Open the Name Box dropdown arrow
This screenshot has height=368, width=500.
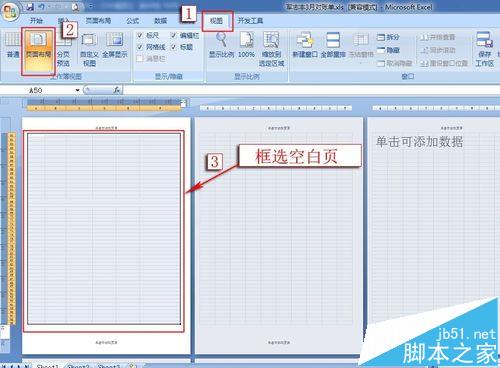(x=77, y=90)
